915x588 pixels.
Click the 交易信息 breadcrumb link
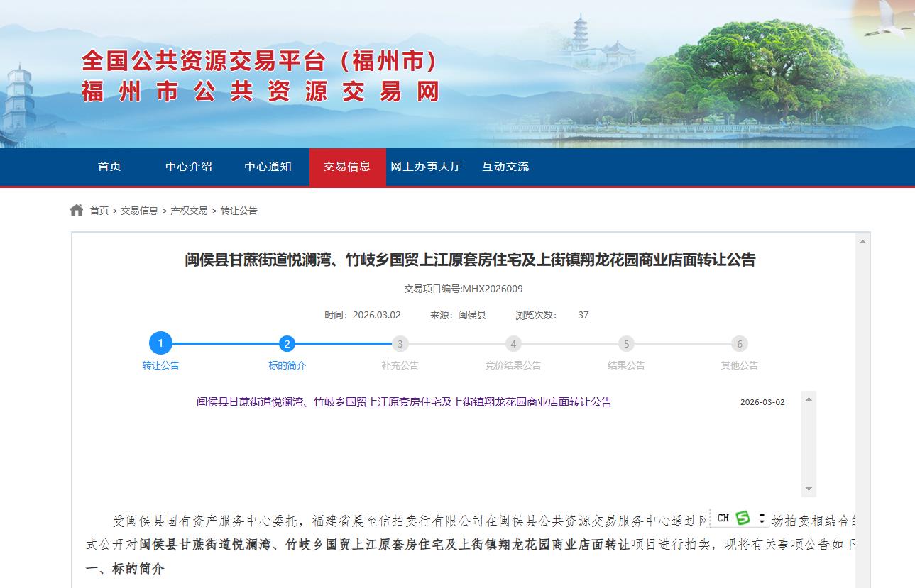pos(139,211)
